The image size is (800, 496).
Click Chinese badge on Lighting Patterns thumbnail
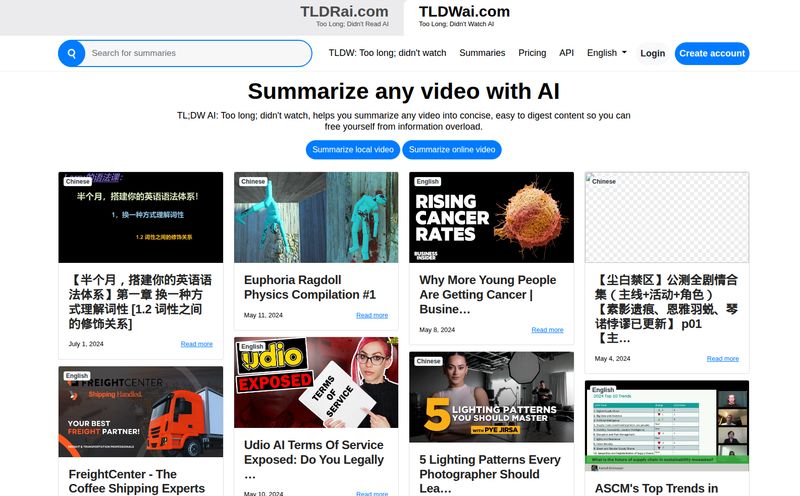click(x=429, y=361)
